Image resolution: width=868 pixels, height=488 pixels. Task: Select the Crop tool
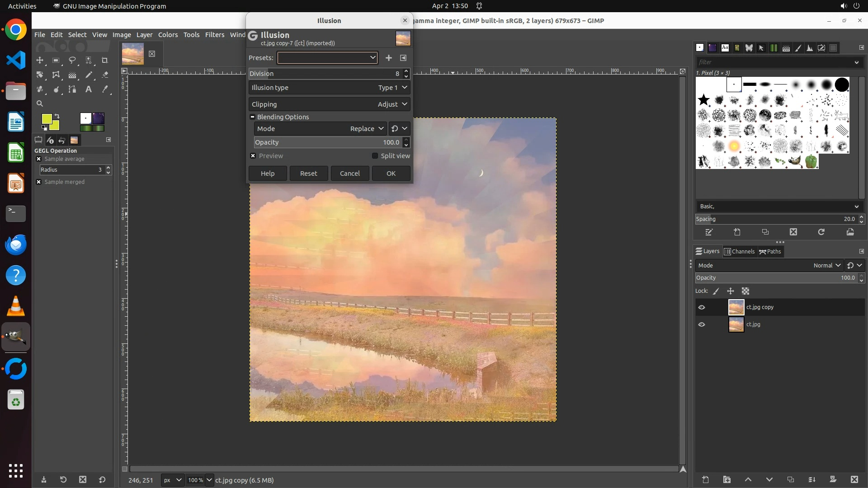[x=105, y=61]
